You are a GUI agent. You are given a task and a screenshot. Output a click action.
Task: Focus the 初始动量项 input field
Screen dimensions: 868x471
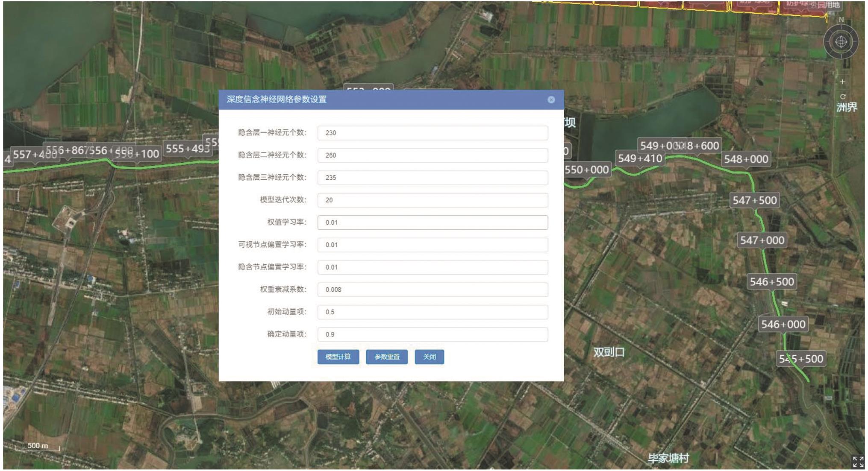point(433,312)
